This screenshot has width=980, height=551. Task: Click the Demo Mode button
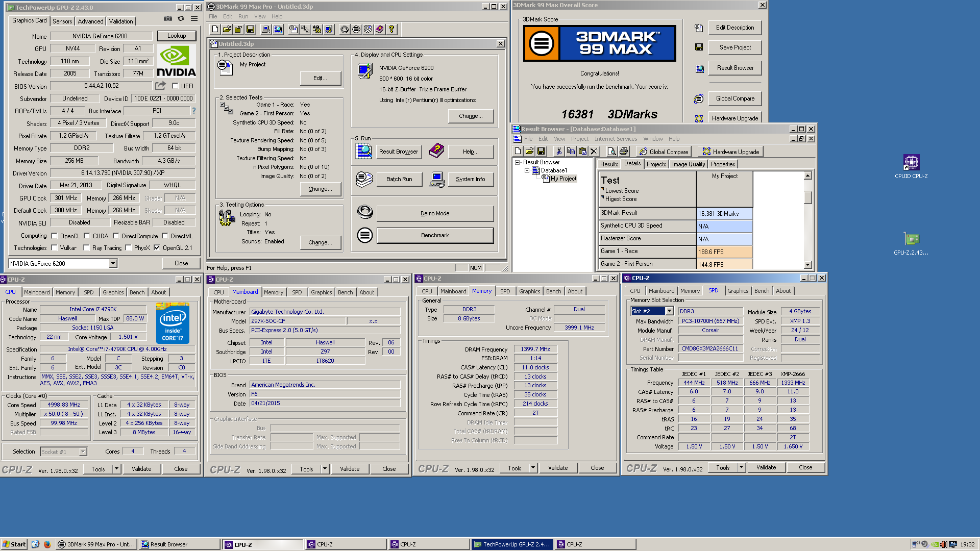click(435, 213)
